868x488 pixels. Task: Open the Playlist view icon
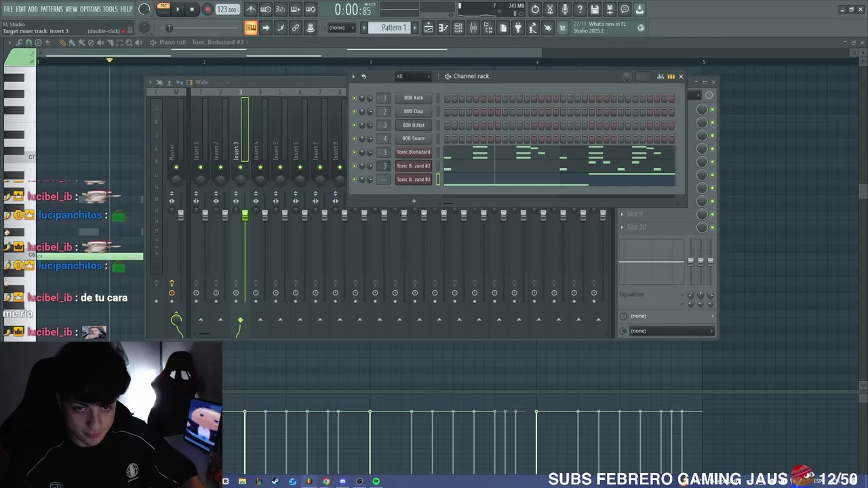[429, 28]
